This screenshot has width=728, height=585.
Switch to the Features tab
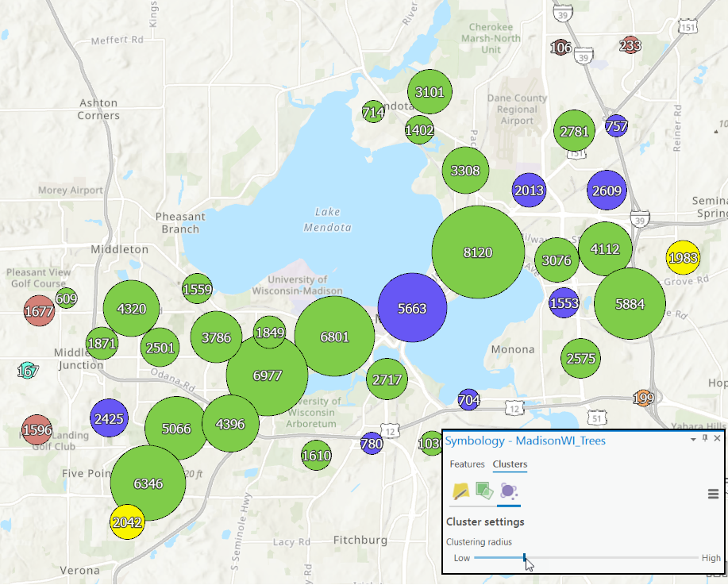467,464
